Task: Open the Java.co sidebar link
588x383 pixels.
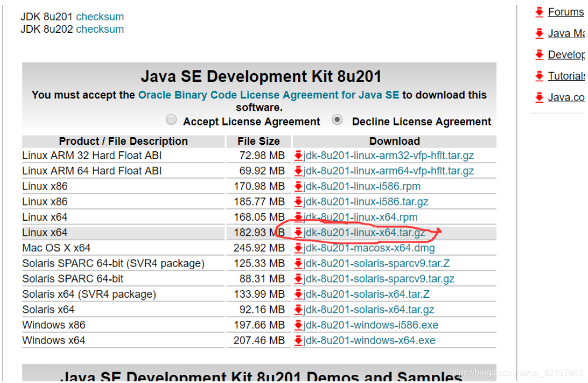Action: click(566, 98)
